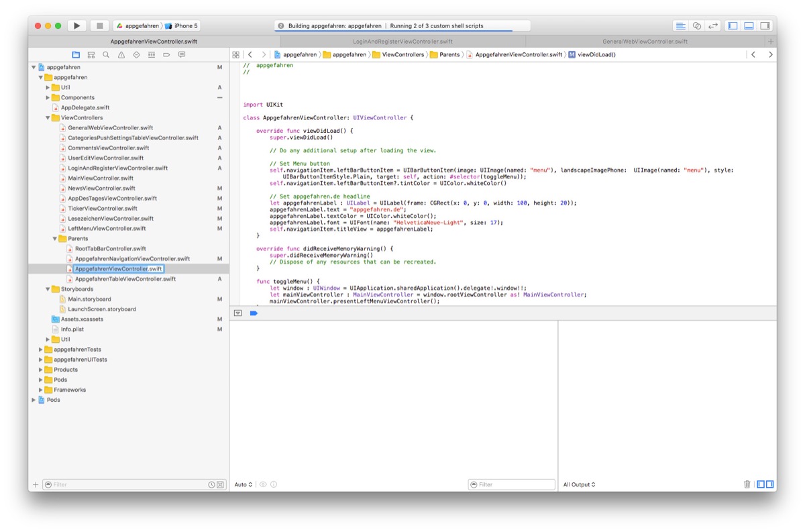This screenshot has height=532, width=805.
Task: Clear the console with the trash icon
Action: pyautogui.click(x=747, y=484)
